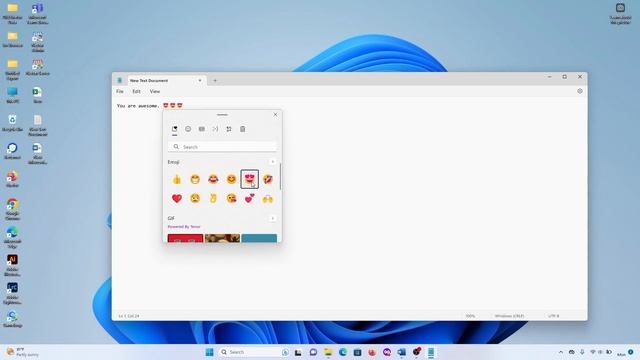Insert the red heart emoji
Screen dimensions: 640x360
(x=177, y=199)
